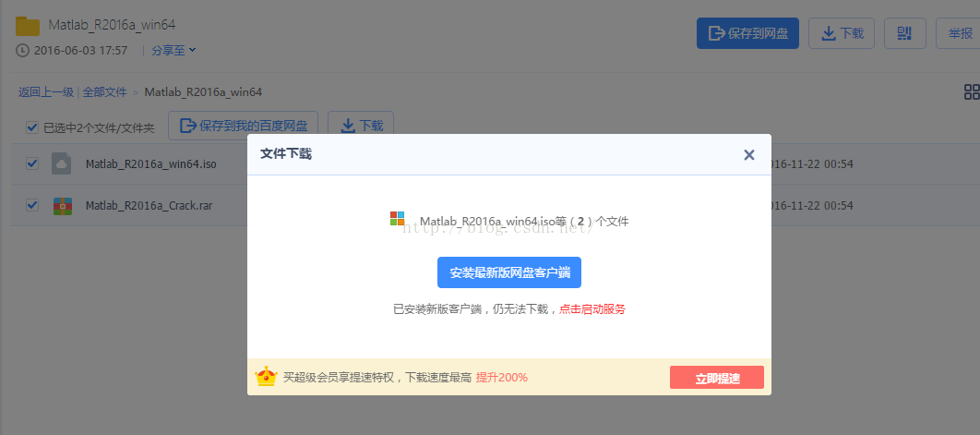The width and height of the screenshot is (980, 435).
Task: Click the 提升200% text in the banner
Action: (502, 378)
